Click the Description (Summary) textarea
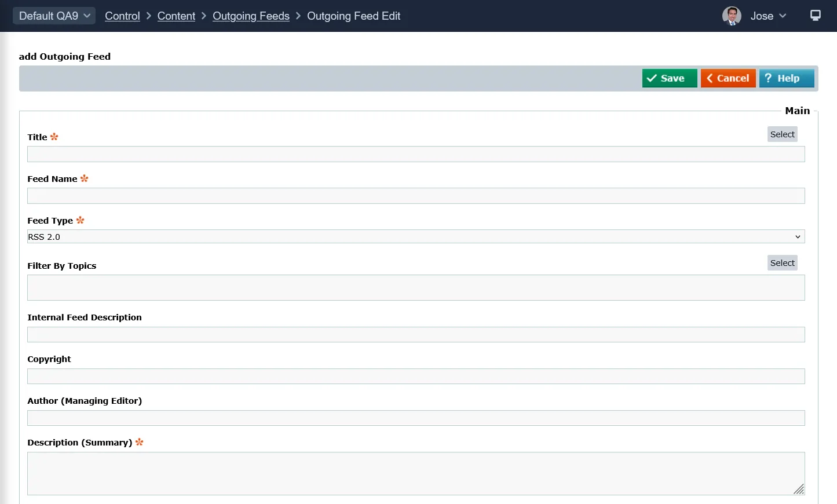Image resolution: width=837 pixels, height=504 pixels. 415,473
